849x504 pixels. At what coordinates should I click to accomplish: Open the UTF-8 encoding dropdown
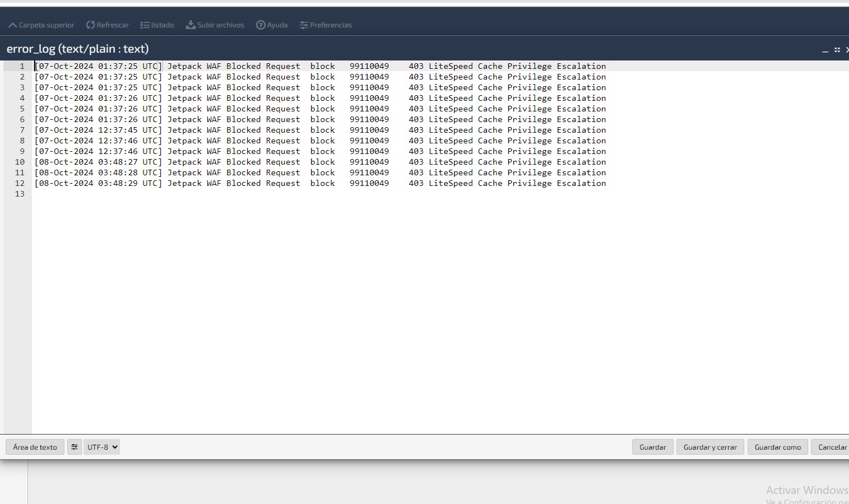101,447
